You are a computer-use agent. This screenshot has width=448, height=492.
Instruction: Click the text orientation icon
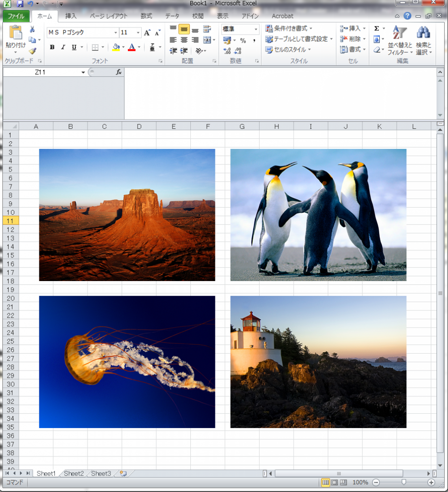click(x=199, y=50)
